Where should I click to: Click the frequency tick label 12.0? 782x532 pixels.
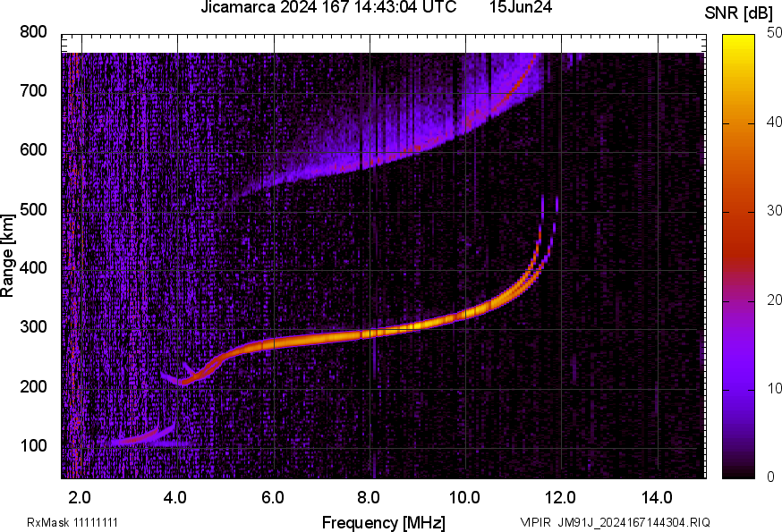click(x=561, y=498)
